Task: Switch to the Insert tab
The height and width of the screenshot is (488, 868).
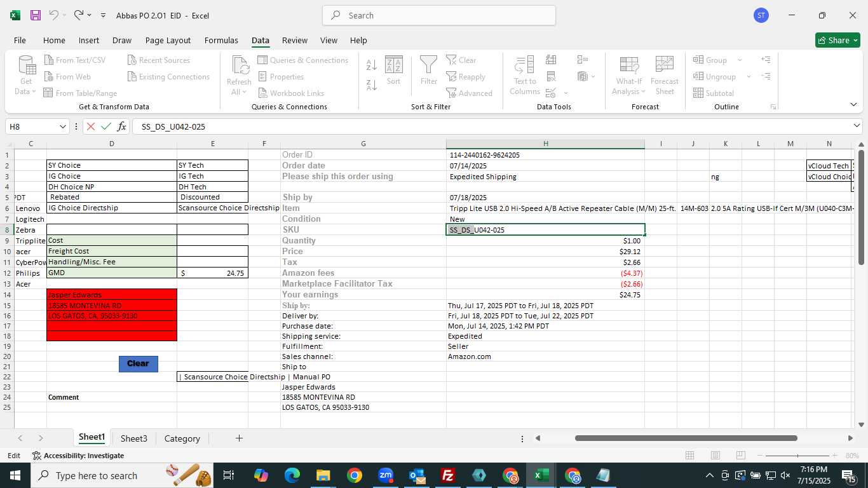Action: point(88,40)
